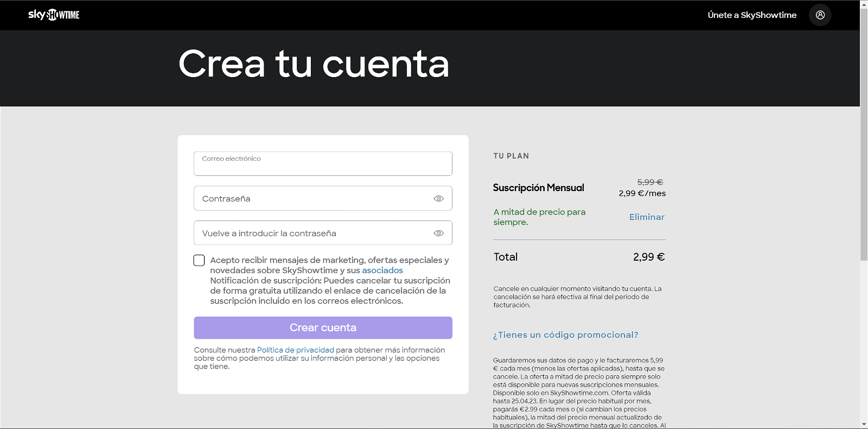Click the crossed-out '5,99 €' price
The height and width of the screenshot is (429, 868).
click(650, 182)
